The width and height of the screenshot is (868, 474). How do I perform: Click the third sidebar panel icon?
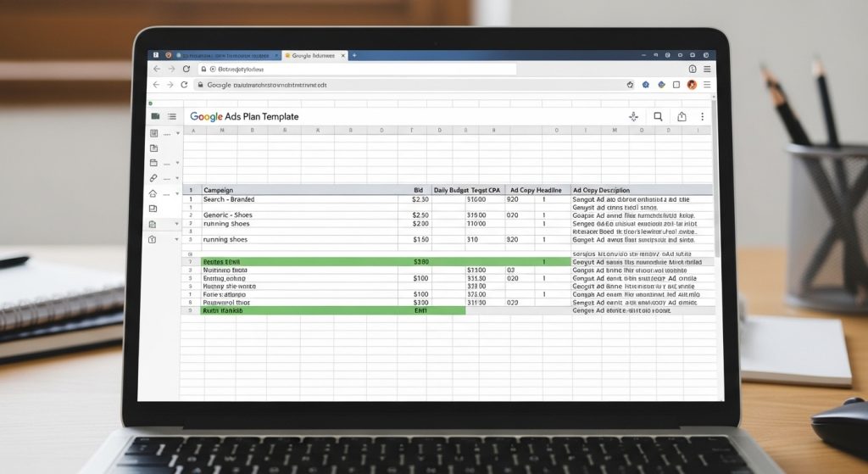click(154, 163)
